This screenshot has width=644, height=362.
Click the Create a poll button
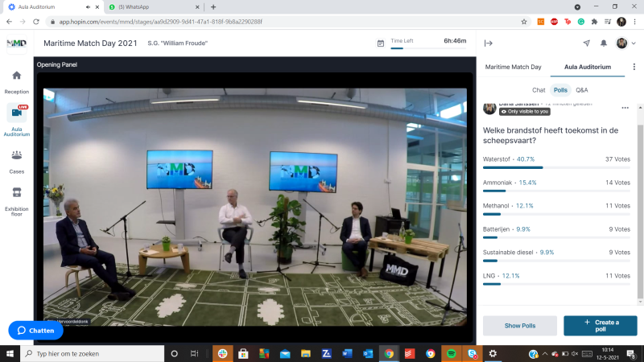click(x=601, y=326)
